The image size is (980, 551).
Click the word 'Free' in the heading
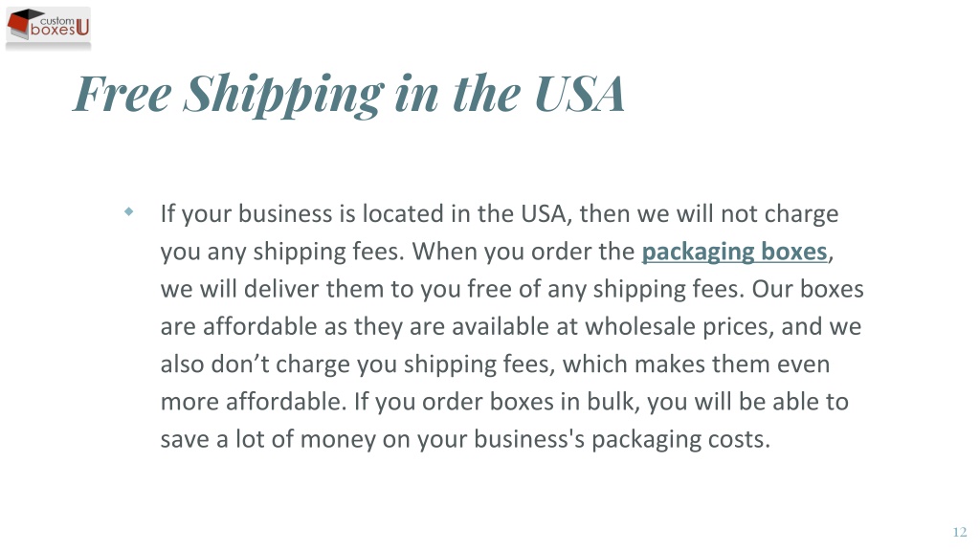(x=122, y=94)
